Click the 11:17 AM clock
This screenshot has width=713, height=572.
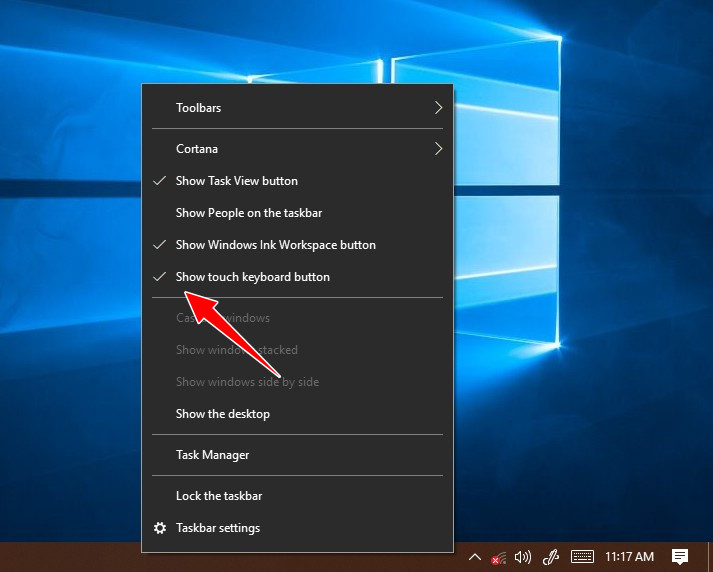629,556
